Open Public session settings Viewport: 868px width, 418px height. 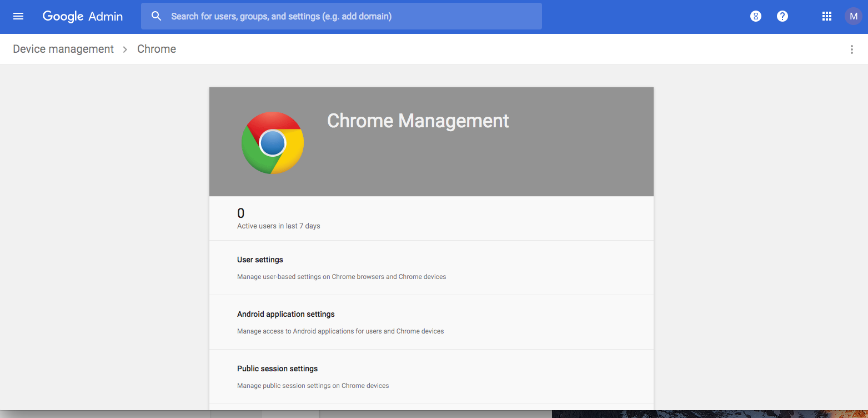(x=432, y=377)
